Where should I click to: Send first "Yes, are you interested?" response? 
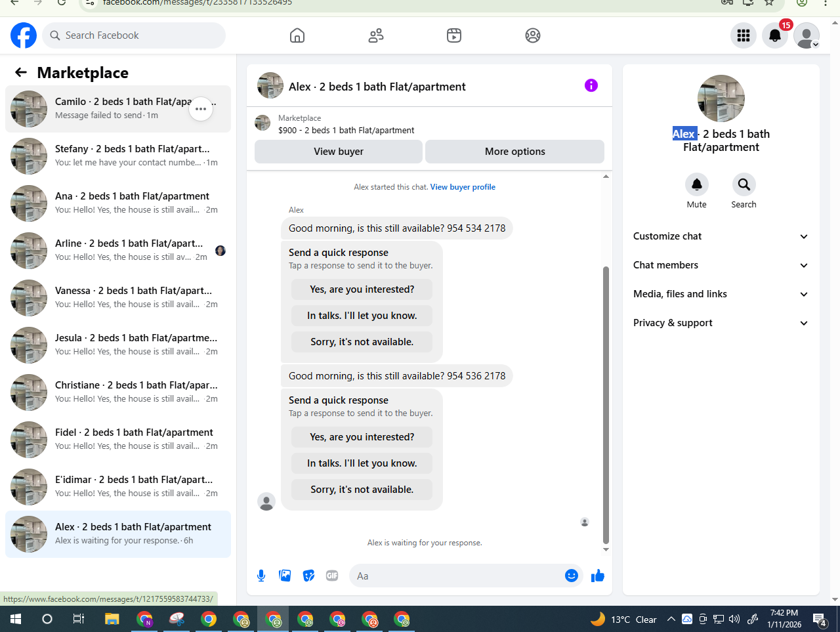(x=362, y=289)
